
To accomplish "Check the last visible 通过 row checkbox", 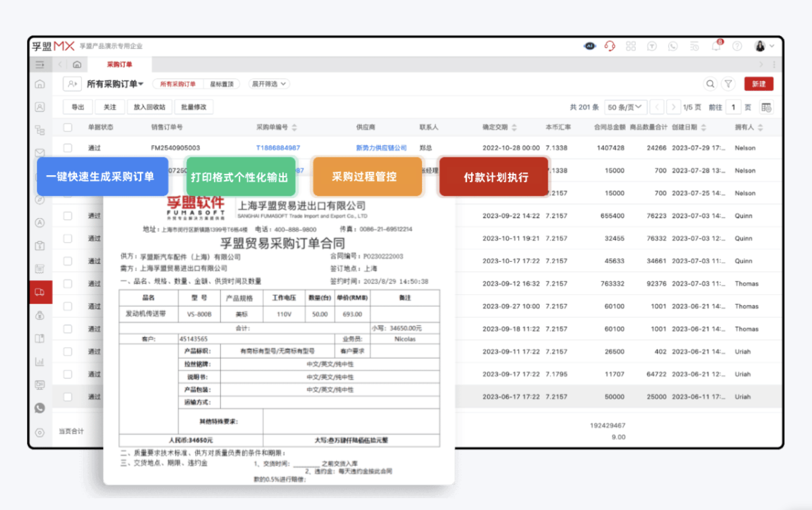I will coord(67,397).
